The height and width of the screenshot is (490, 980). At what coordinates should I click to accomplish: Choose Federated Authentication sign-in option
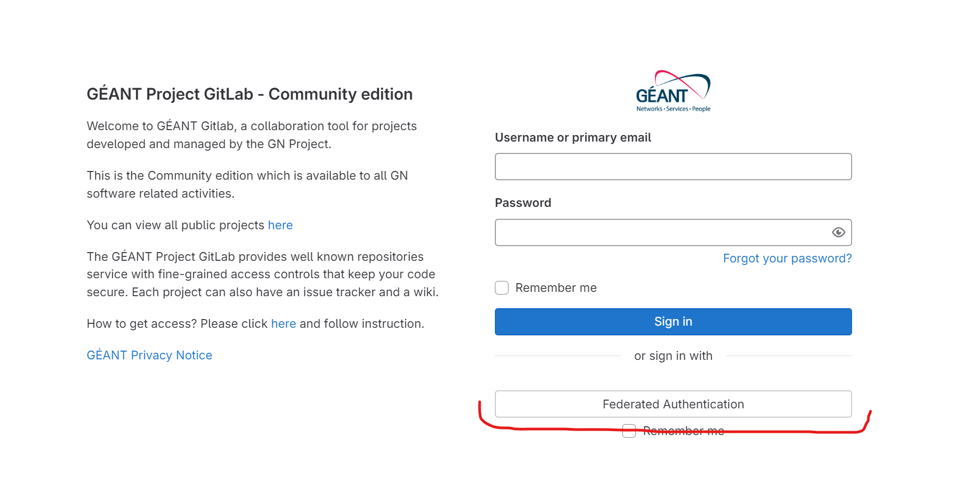[x=673, y=404]
